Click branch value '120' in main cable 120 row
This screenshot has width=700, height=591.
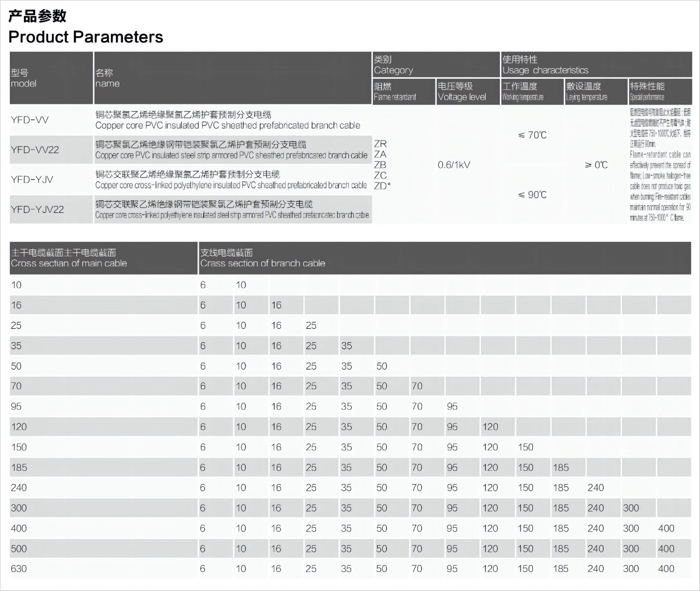(x=490, y=427)
